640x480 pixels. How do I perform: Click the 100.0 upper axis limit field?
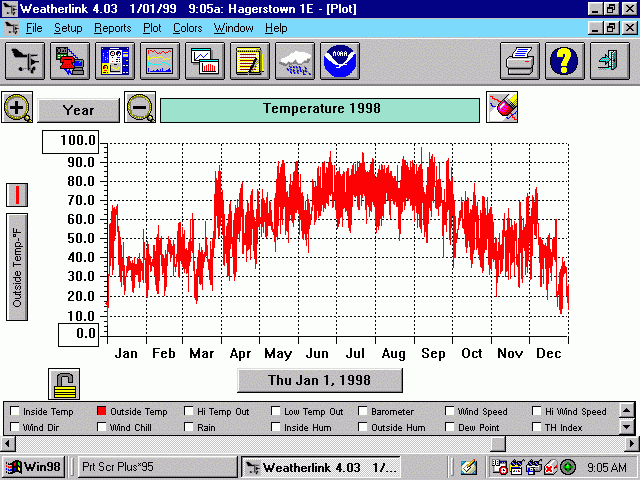pyautogui.click(x=71, y=142)
